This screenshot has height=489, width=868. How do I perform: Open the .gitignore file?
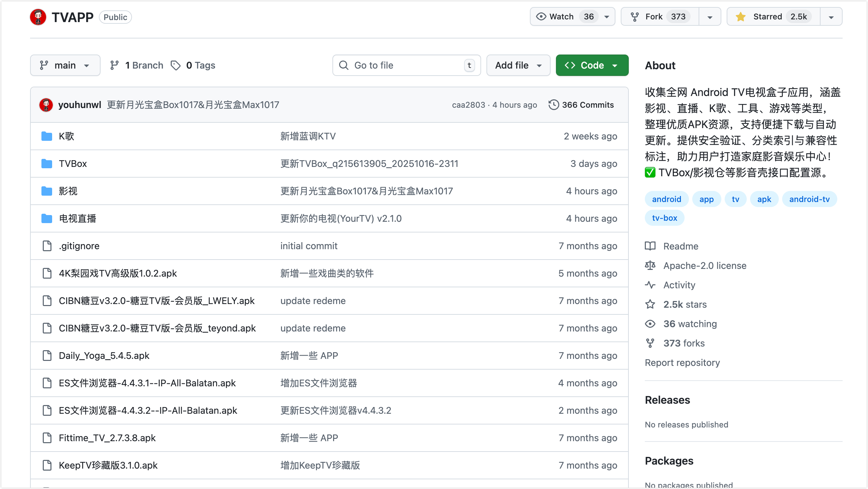[79, 246]
